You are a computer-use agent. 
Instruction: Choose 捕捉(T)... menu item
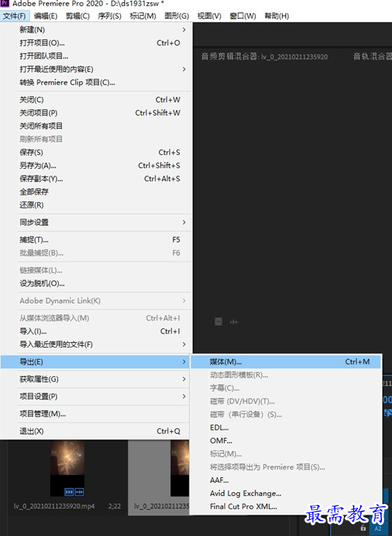(x=96, y=240)
